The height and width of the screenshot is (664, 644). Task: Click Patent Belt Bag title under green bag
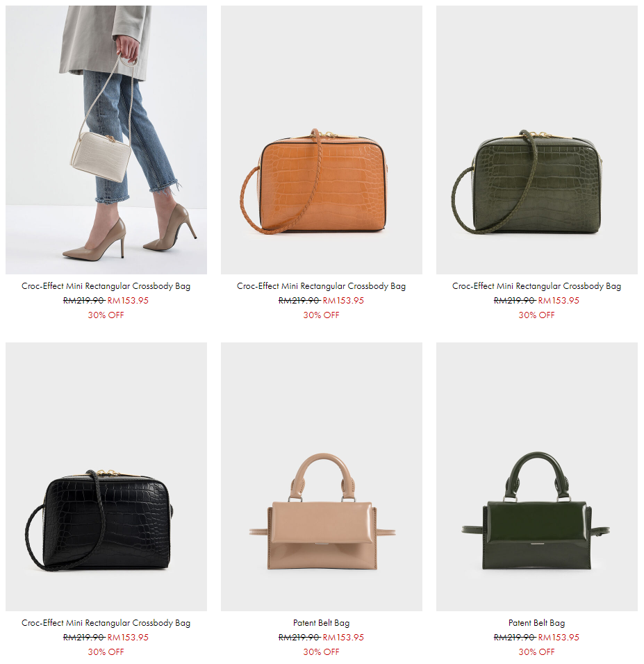[x=536, y=623]
